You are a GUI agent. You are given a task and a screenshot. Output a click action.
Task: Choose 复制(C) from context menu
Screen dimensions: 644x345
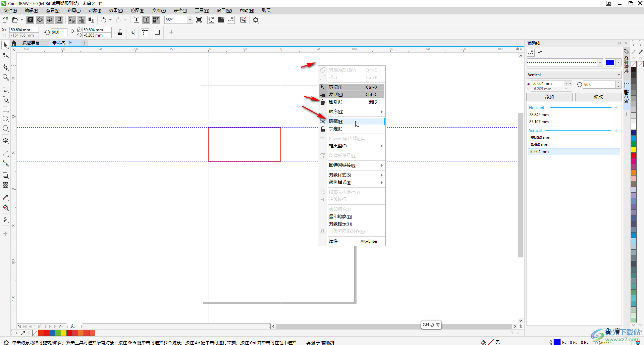click(x=352, y=94)
